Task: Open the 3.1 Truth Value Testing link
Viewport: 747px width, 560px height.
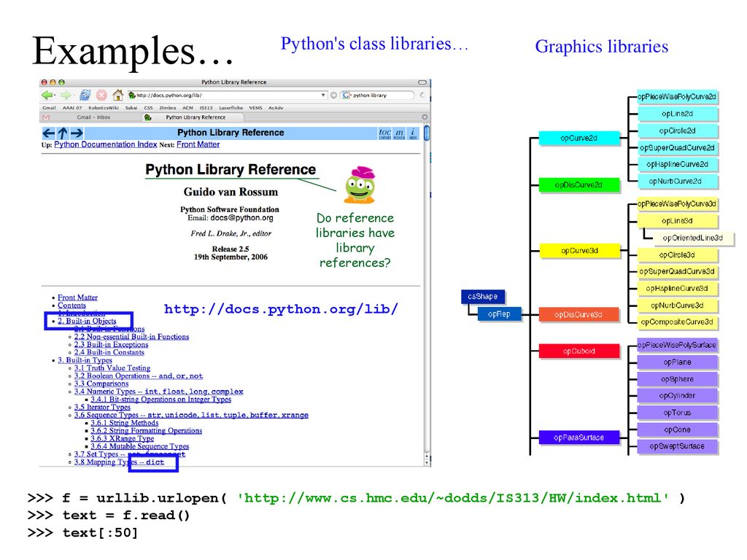Action: click(112, 368)
